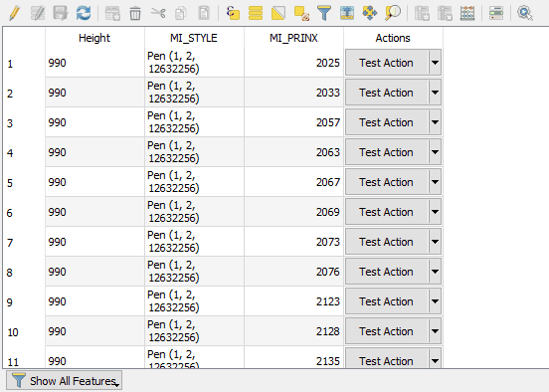Select row 6 via its row number
Image resolution: width=549 pixels, height=392 pixels.
(x=24, y=212)
